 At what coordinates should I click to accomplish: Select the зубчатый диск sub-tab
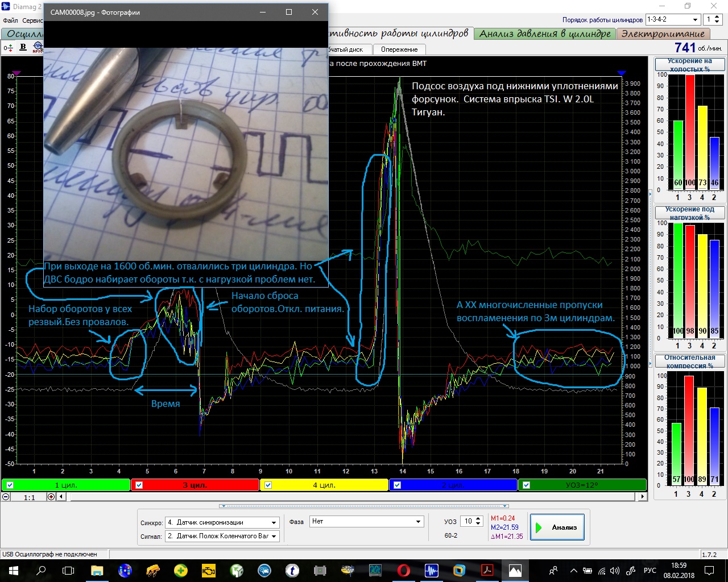click(x=349, y=49)
